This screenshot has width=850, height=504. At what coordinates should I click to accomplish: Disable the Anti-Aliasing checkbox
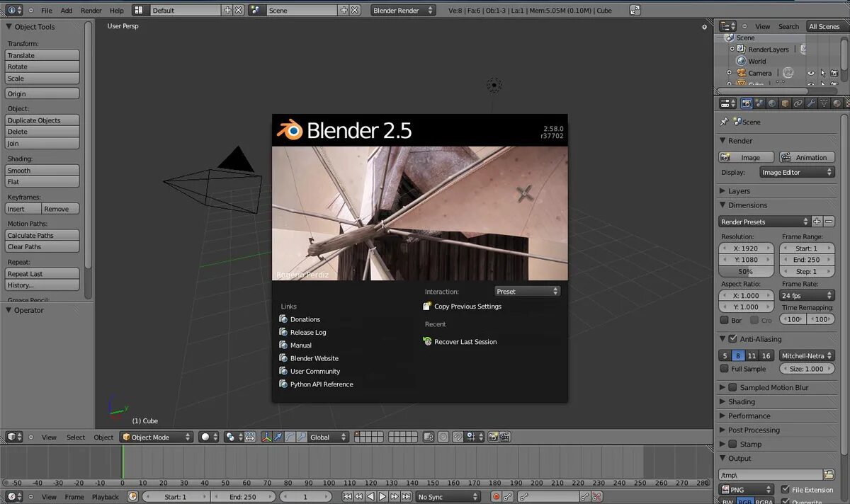732,339
